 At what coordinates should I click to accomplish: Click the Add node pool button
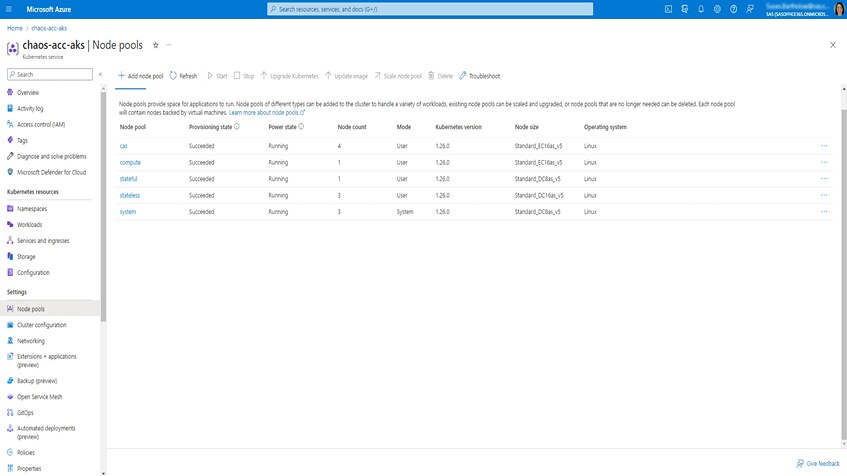(x=140, y=76)
